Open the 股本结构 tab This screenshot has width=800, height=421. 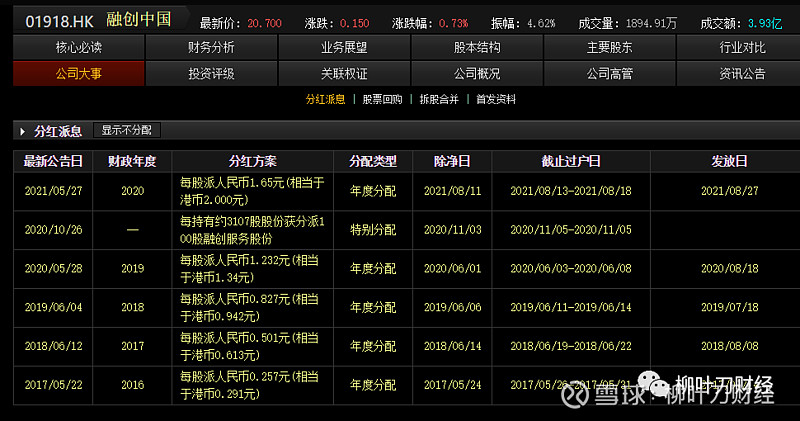coord(477,47)
